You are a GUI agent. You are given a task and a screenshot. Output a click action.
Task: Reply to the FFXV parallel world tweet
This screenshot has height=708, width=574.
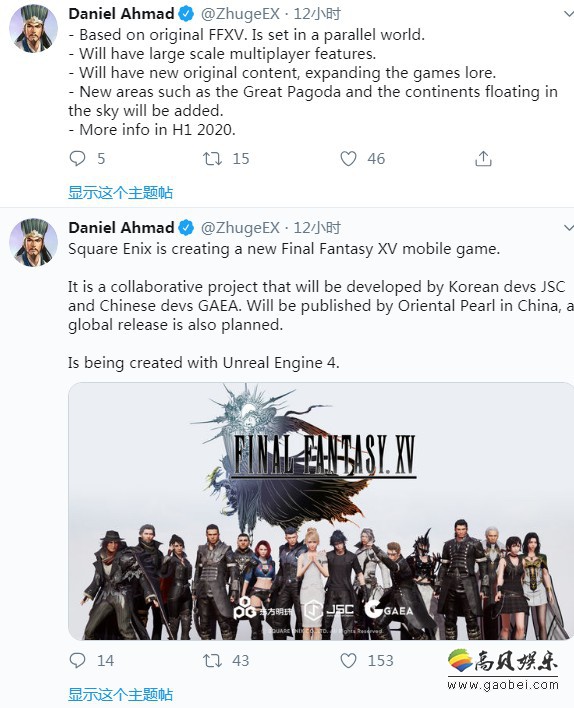77,158
